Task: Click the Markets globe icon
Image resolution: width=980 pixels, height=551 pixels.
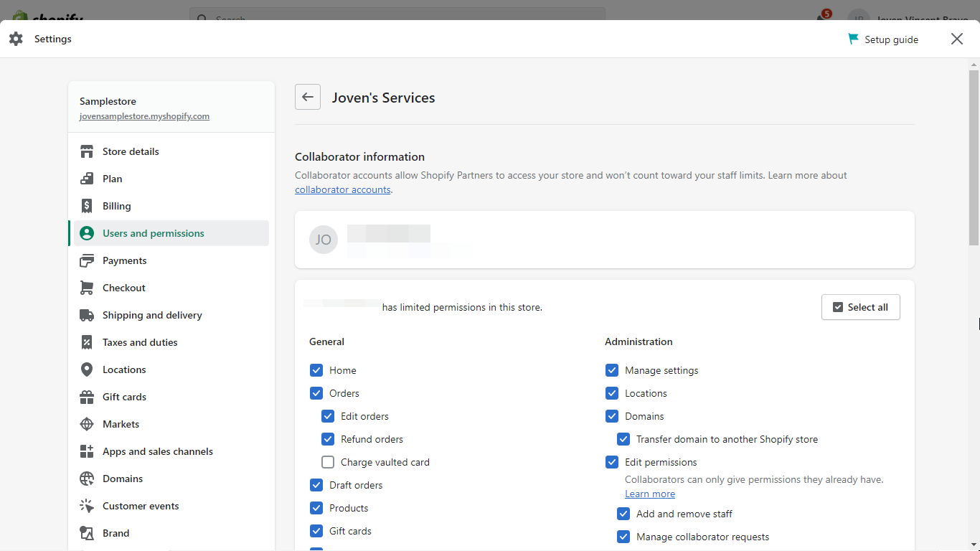Action: point(87,424)
